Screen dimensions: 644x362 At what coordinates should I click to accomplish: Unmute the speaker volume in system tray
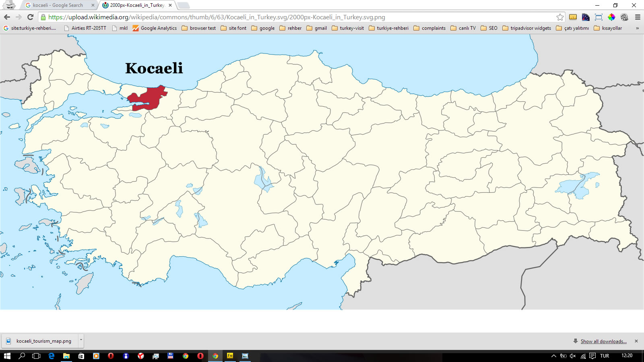pyautogui.click(x=573, y=356)
